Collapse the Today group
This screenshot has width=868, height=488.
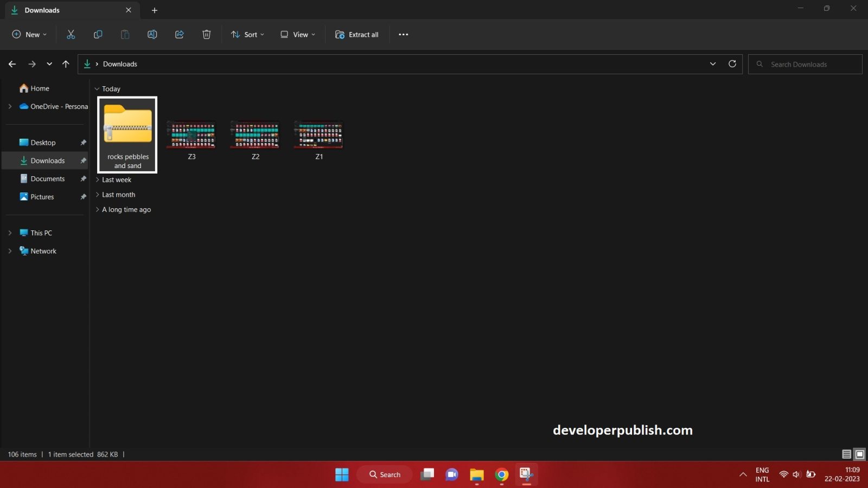point(97,88)
